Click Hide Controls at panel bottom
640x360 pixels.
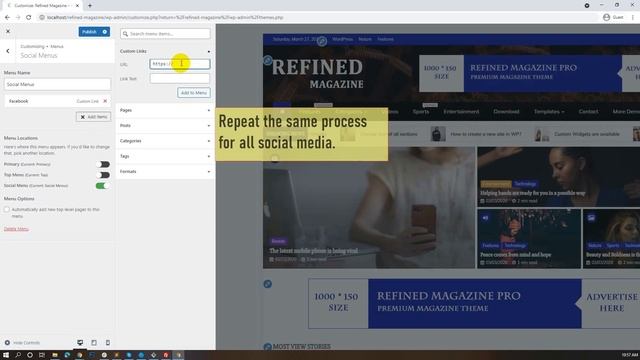(x=22, y=343)
